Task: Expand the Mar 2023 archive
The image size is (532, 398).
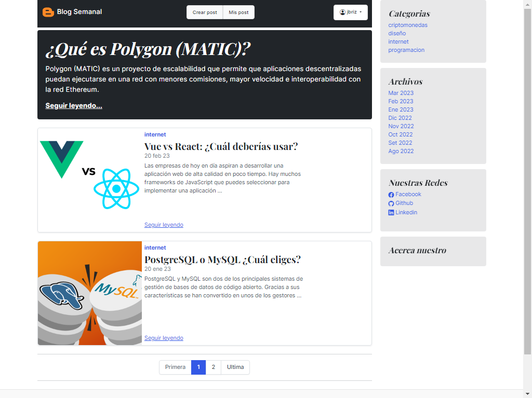Action: click(x=401, y=93)
